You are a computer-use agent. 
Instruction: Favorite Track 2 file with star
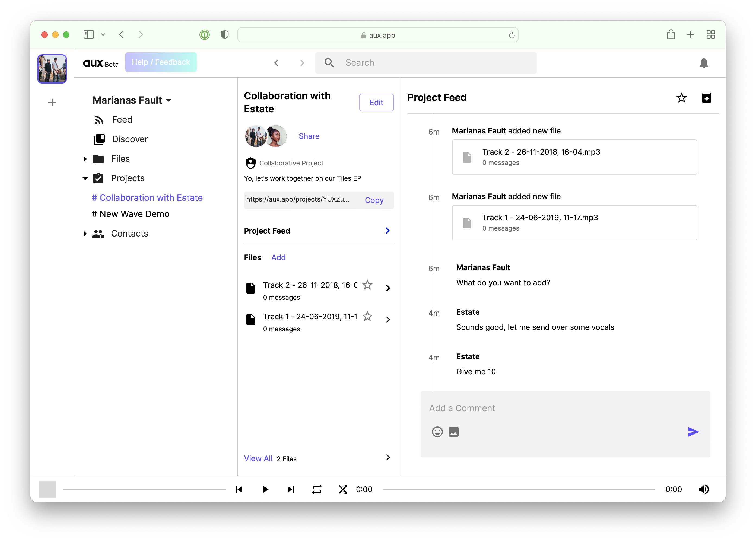367,285
